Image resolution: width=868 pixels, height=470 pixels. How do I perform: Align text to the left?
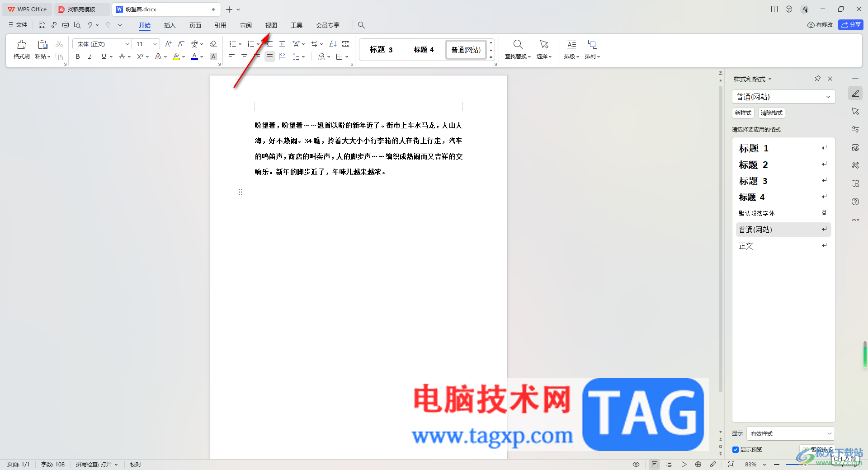[231, 56]
